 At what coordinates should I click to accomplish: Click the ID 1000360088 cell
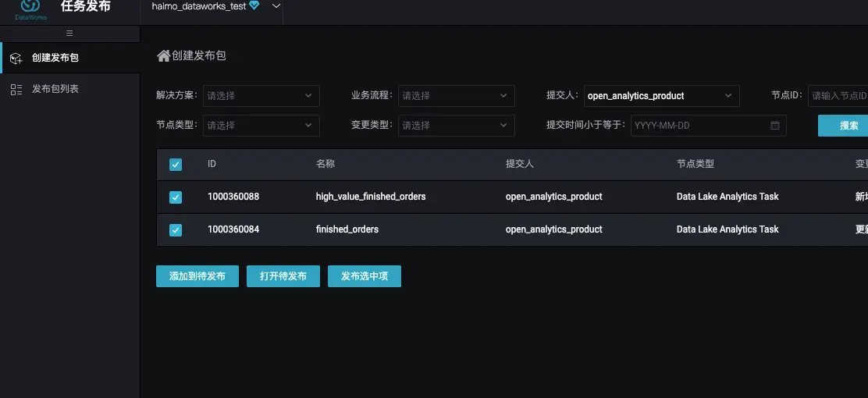point(233,197)
